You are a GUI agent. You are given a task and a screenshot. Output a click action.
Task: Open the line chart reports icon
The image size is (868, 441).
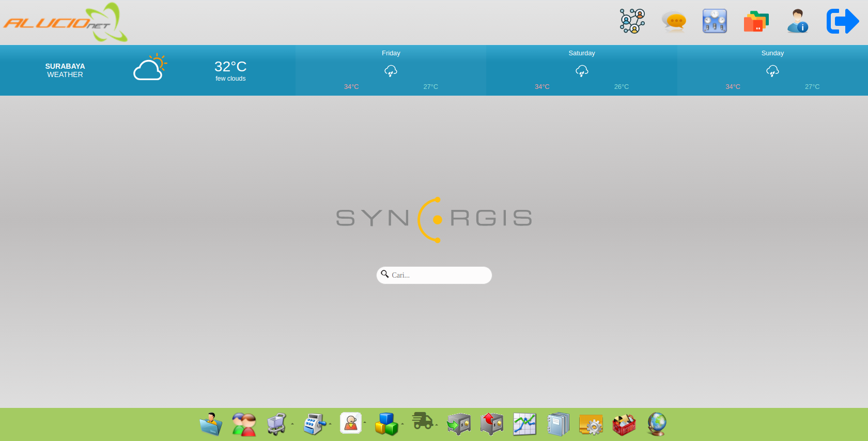[524, 424]
